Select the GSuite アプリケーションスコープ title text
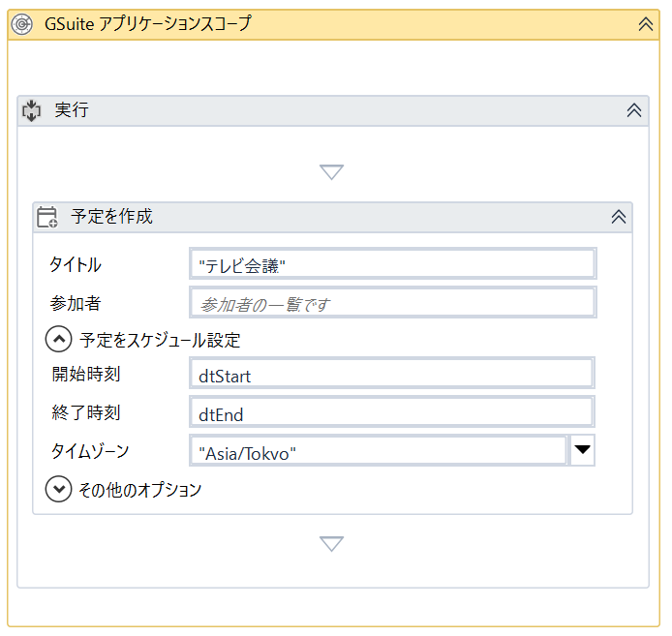 tap(147, 24)
